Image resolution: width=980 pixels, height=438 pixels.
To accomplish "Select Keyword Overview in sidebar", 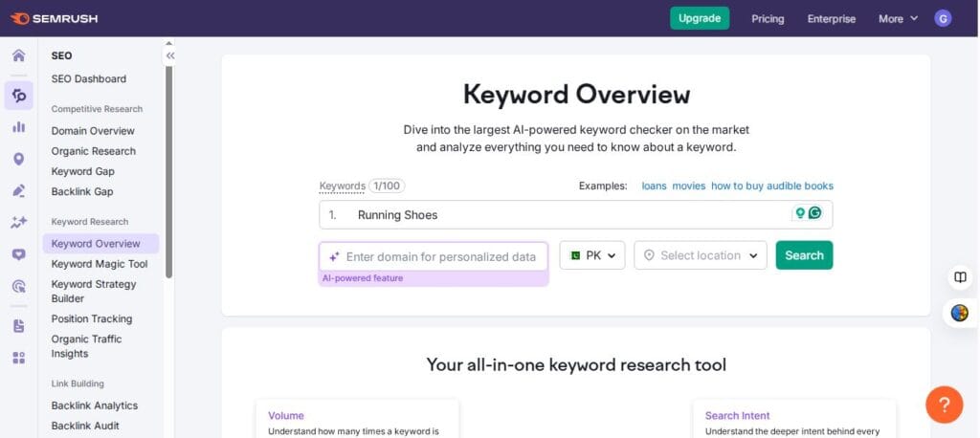I will point(100,244).
